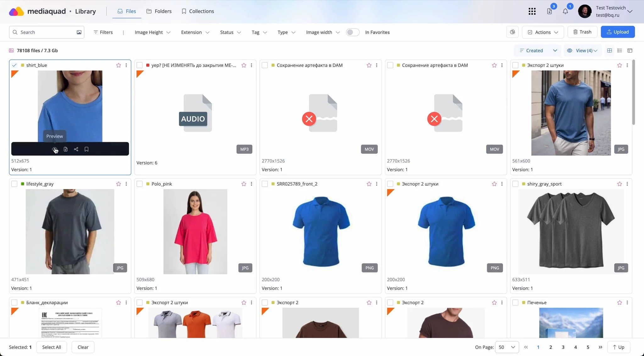Open three-dot menu on shirt_blue
This screenshot has width=644, height=356.
pos(126,65)
